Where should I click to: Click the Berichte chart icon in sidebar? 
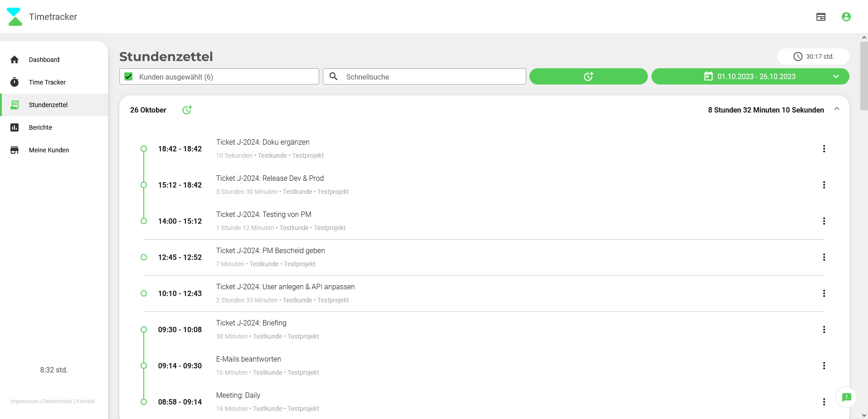point(15,127)
